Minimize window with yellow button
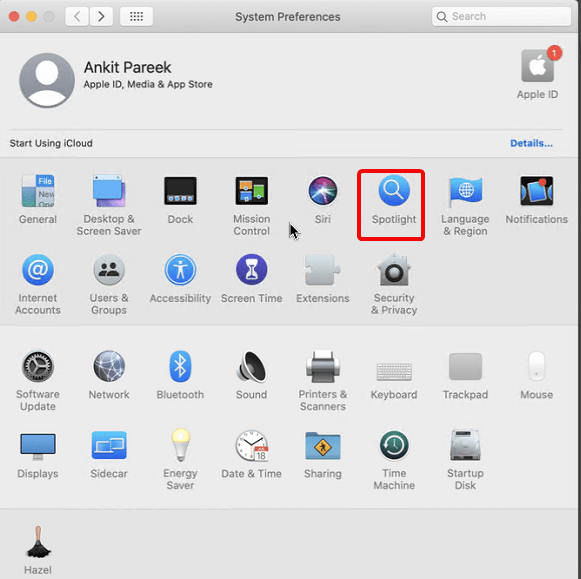581x579 pixels. [31, 16]
